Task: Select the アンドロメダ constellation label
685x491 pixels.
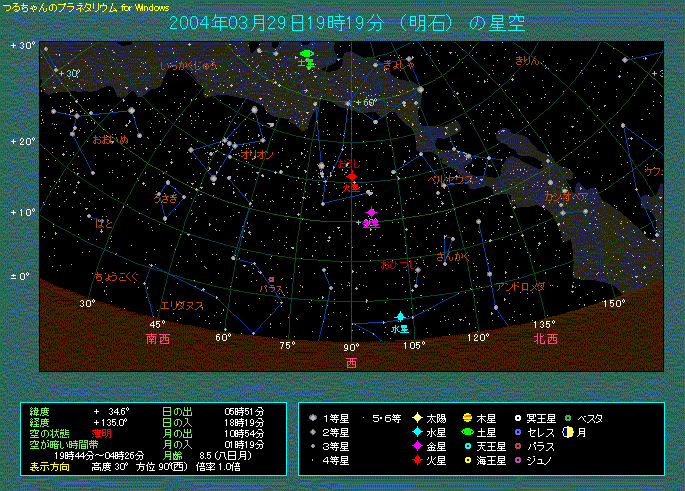Action: pos(519,287)
